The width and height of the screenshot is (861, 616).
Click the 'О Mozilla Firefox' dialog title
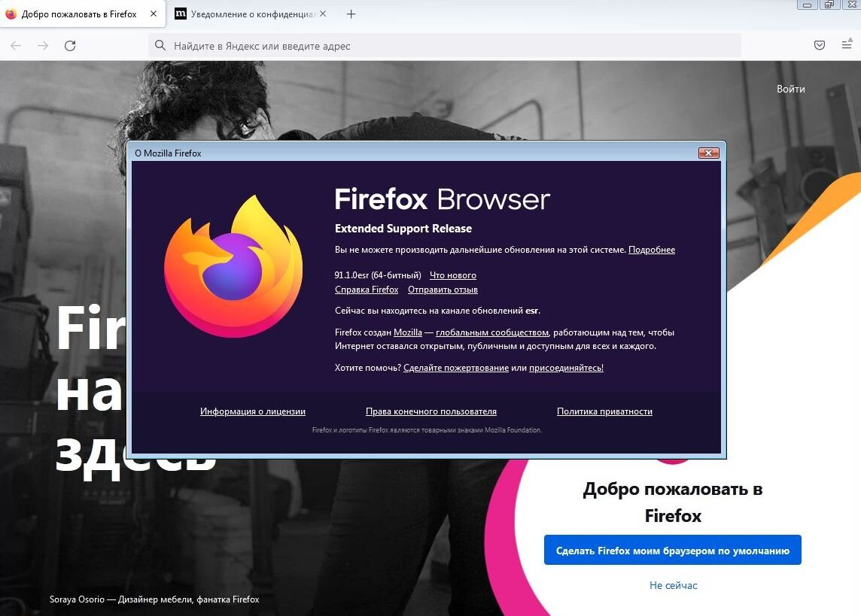point(168,153)
